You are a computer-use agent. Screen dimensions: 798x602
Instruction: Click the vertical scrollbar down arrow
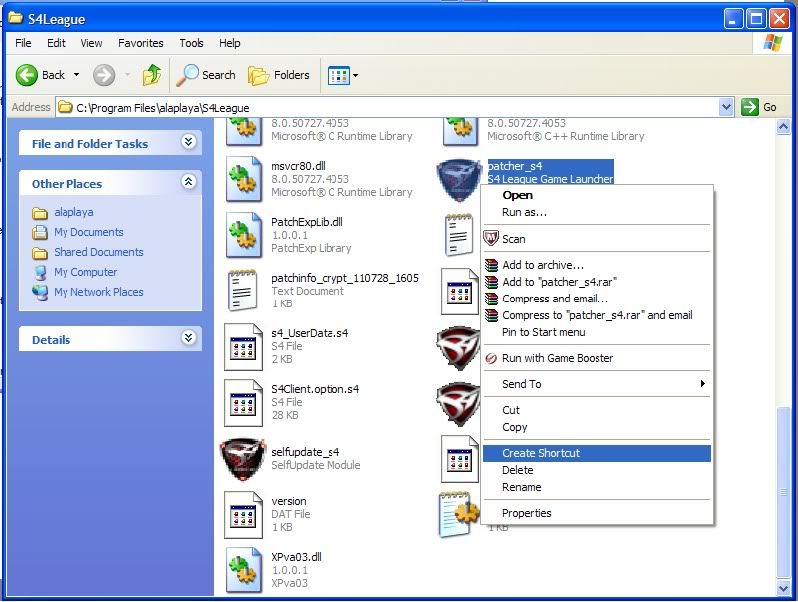(783, 588)
